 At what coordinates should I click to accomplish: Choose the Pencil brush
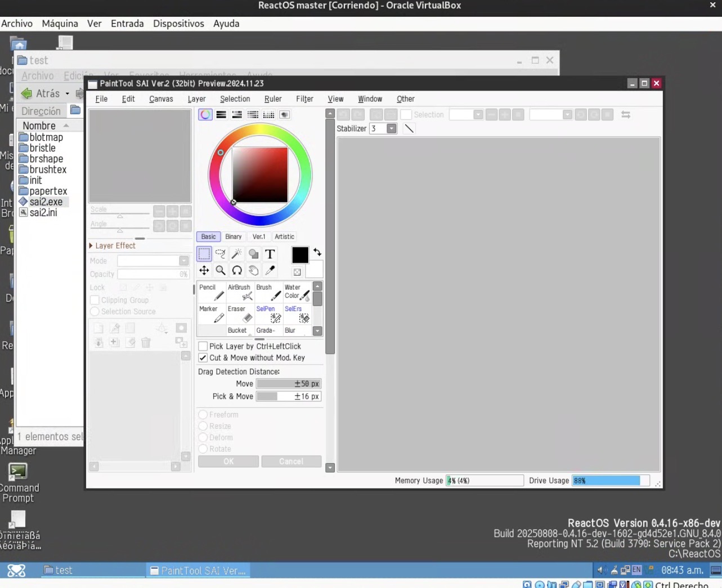(x=212, y=292)
